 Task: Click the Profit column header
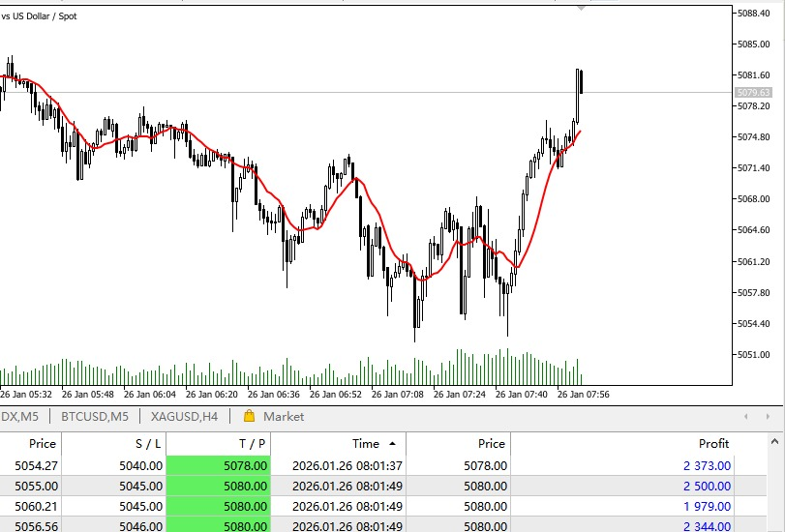(x=621, y=443)
